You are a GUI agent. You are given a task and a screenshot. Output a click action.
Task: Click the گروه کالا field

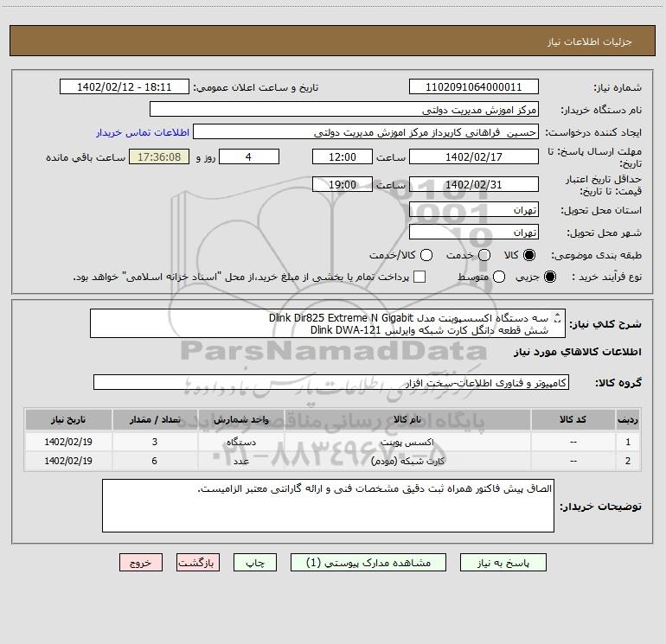coord(331,382)
